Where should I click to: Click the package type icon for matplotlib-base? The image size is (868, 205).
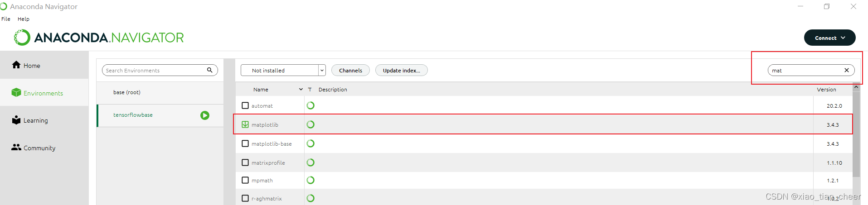310,143
